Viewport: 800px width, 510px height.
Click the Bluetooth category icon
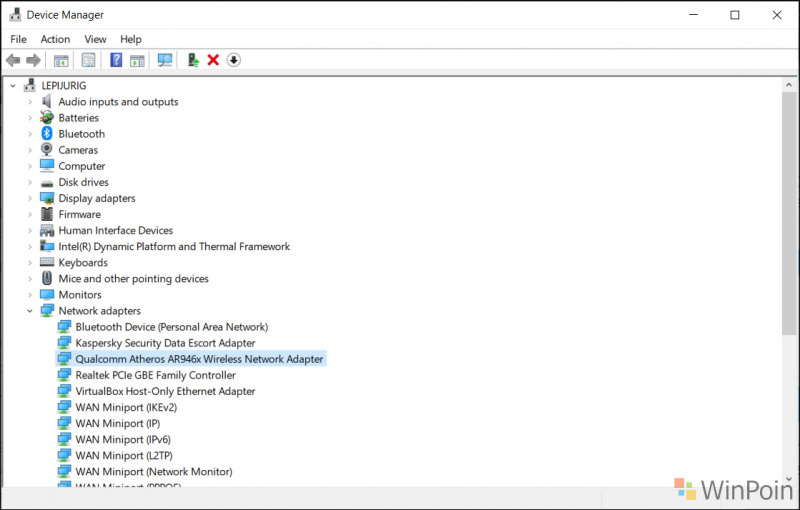point(47,134)
